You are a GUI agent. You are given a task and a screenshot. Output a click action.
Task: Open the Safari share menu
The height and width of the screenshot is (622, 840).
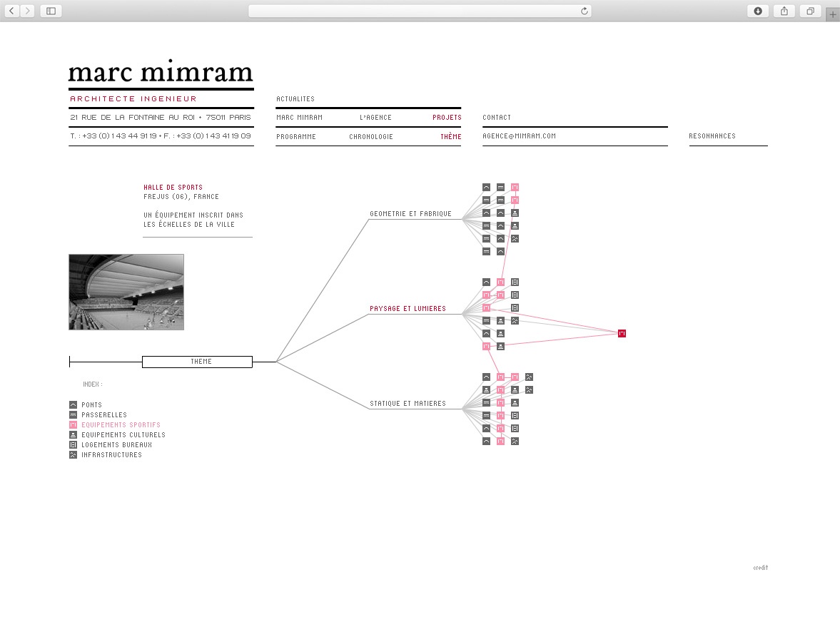click(x=784, y=11)
